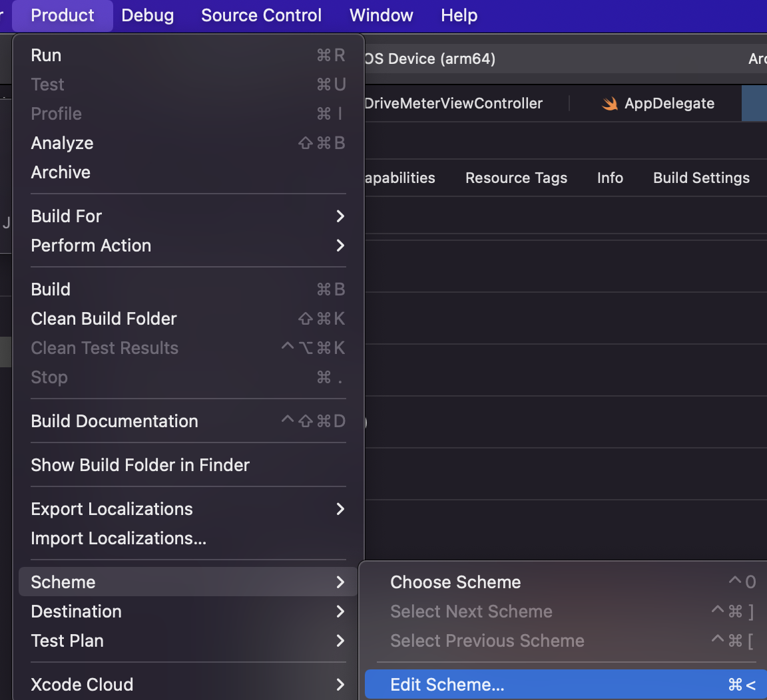Click the Test item in the Product menu
767x700 pixels.
pyautogui.click(x=188, y=85)
